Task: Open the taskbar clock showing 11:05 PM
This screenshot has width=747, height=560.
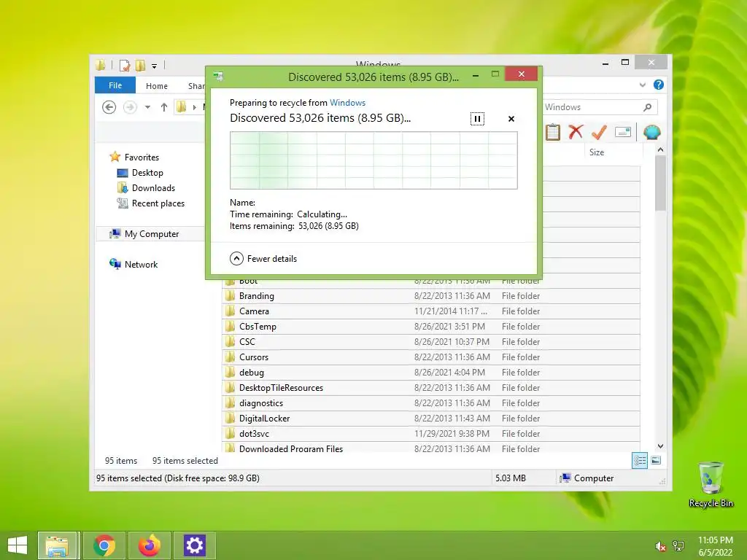Action: tap(715, 546)
